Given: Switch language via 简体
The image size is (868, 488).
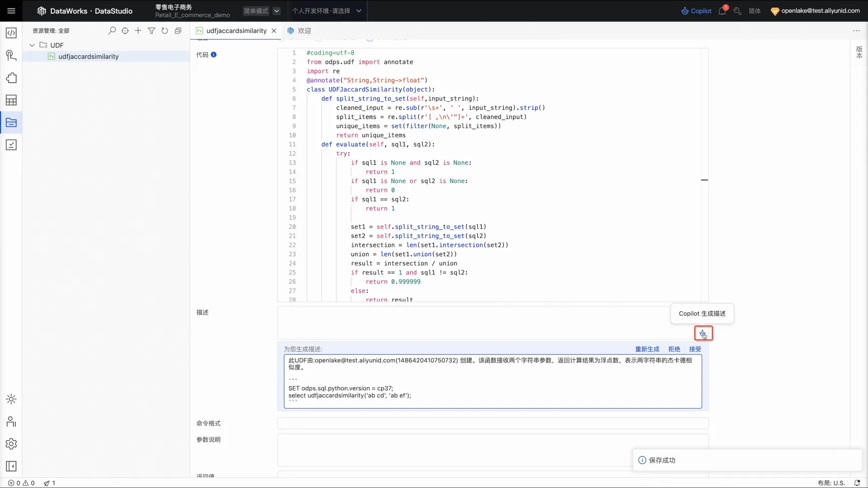Looking at the screenshot, I should (755, 11).
